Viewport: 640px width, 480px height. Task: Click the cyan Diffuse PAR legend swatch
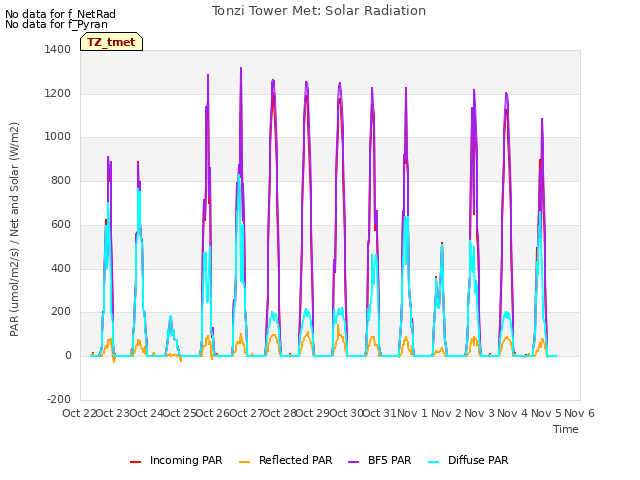(x=434, y=462)
